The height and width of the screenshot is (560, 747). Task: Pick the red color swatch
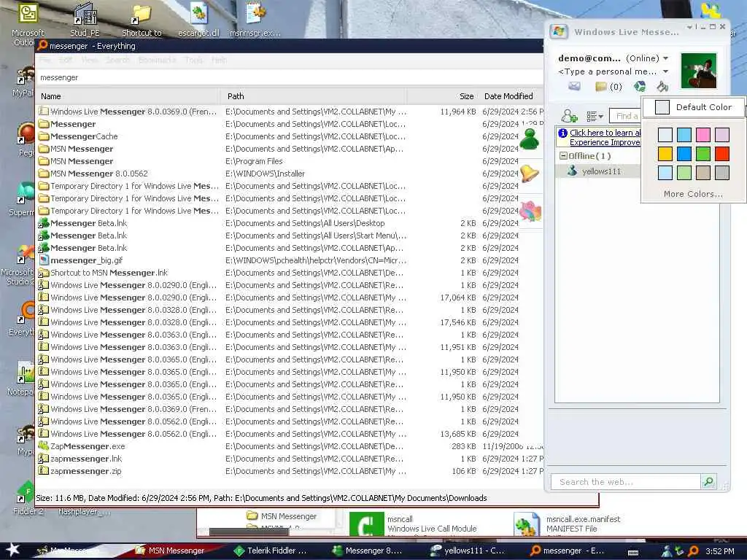click(x=721, y=154)
